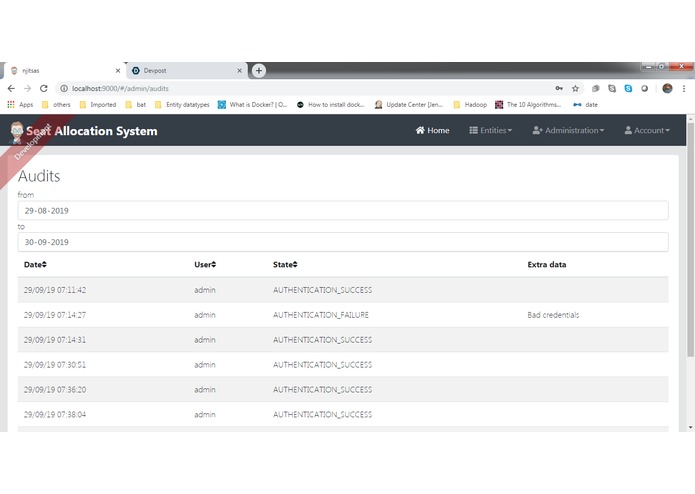Bookmark this page with the star icon
The height and width of the screenshot is (494, 695).
click(x=575, y=89)
